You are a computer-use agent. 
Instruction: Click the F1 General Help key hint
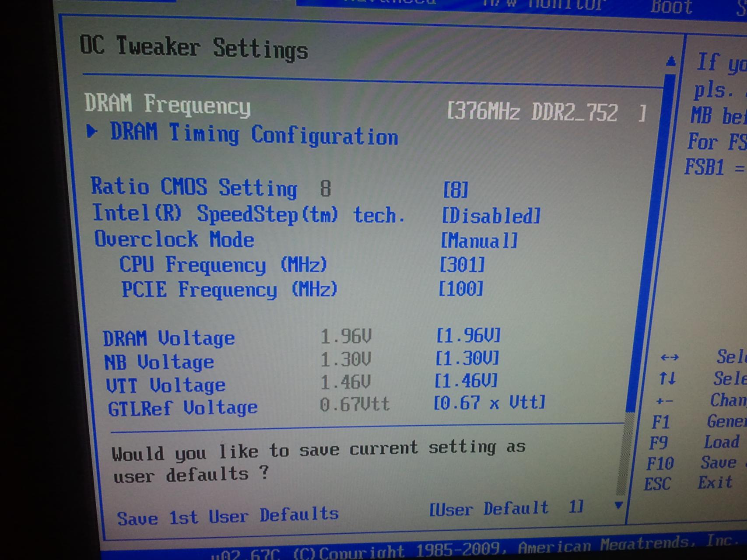point(699,422)
